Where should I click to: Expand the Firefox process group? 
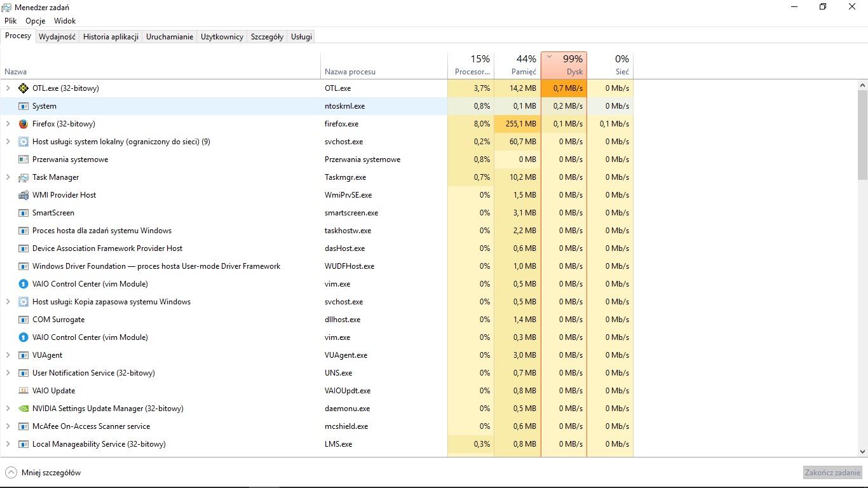point(8,124)
